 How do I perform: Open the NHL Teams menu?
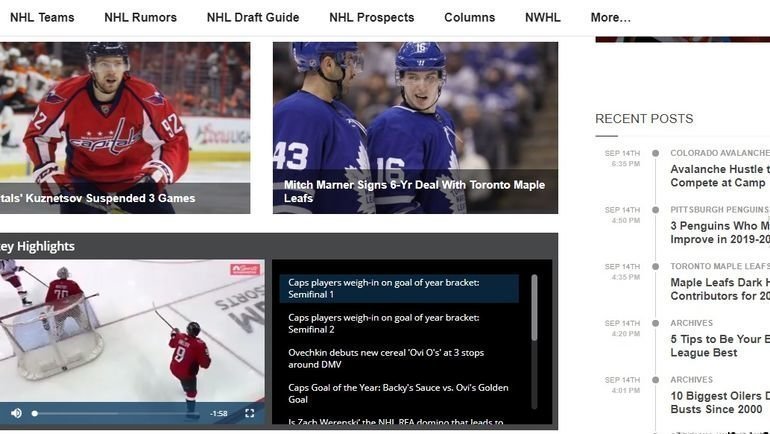click(x=42, y=17)
